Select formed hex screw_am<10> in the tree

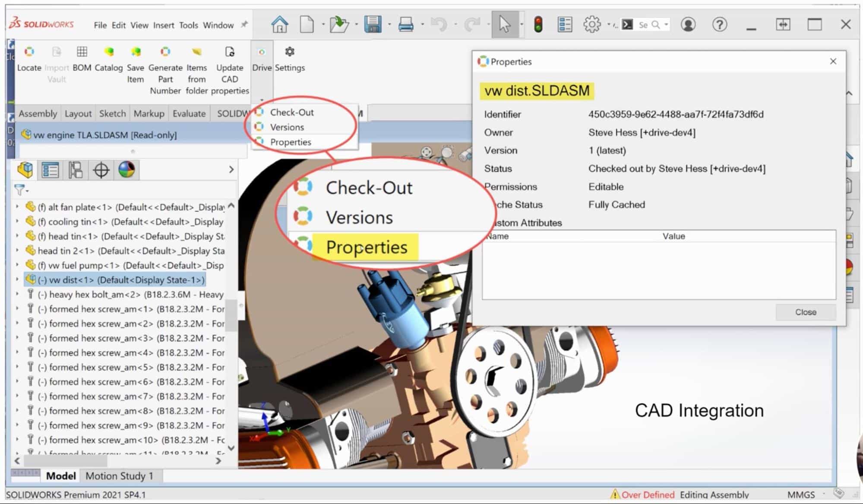click(125, 440)
